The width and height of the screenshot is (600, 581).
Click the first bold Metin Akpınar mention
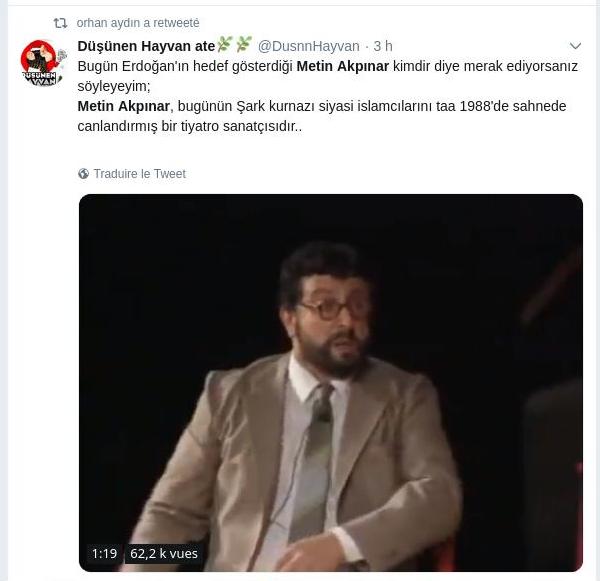(342, 66)
